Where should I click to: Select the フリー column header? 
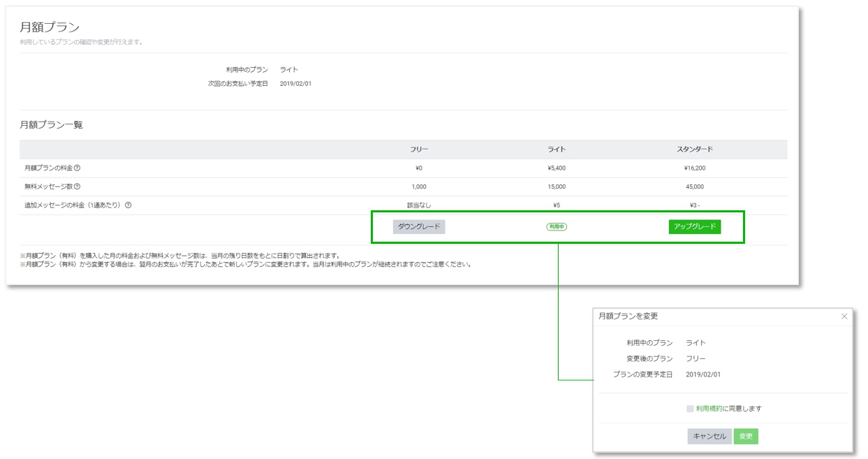click(x=419, y=150)
